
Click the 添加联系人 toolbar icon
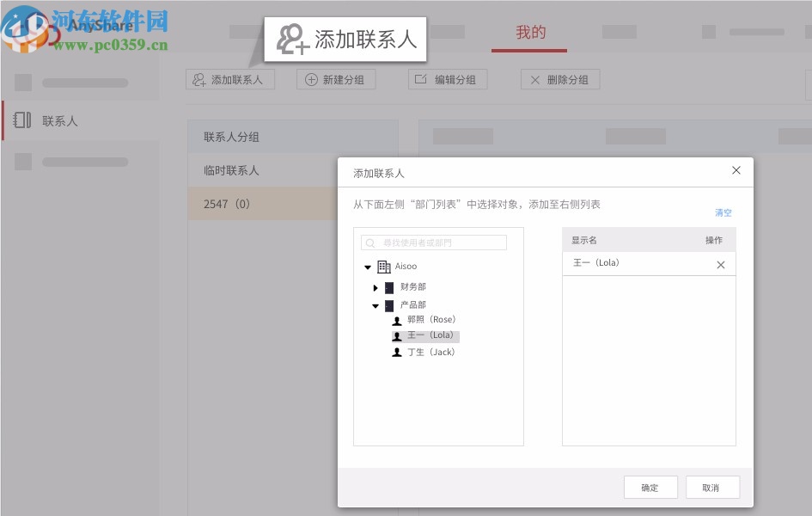[198, 79]
